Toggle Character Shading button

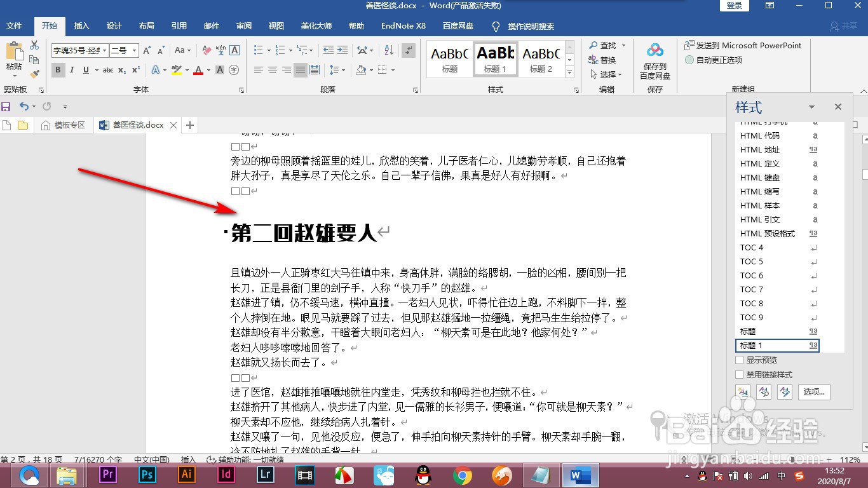click(220, 70)
